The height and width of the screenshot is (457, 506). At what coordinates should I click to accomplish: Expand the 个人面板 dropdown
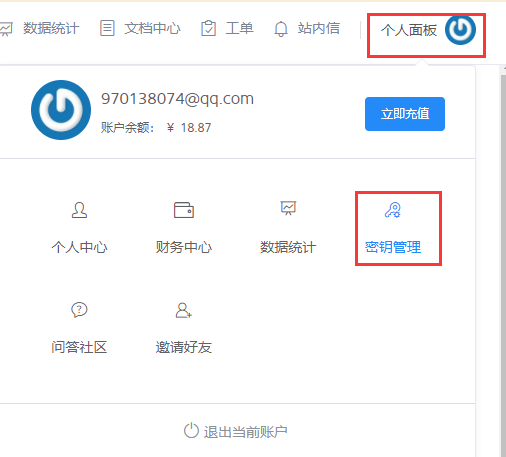426,35
